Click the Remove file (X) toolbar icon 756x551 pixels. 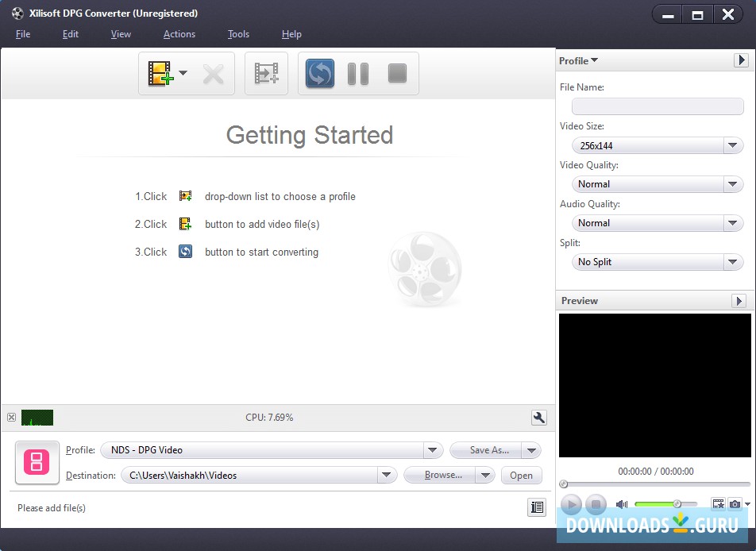tap(213, 73)
